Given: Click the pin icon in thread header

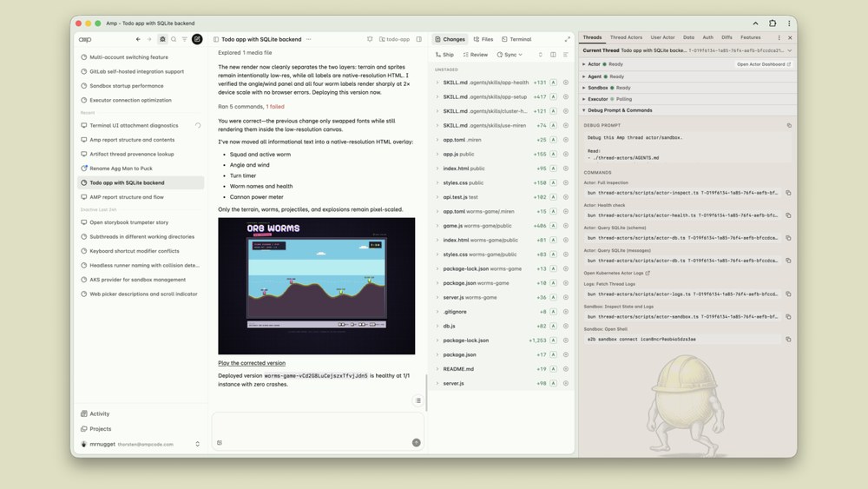Looking at the screenshot, I should (x=370, y=39).
